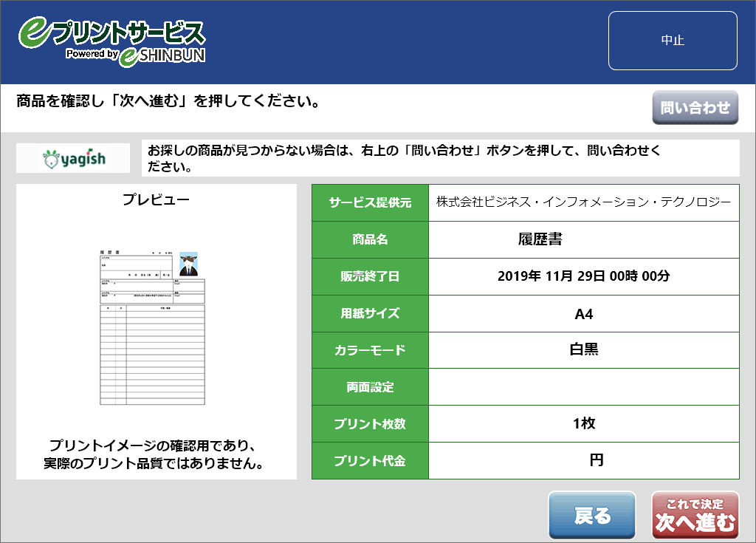Confirm with 次へ進む button
Image resolution: width=756 pixels, height=543 pixels.
[x=695, y=515]
